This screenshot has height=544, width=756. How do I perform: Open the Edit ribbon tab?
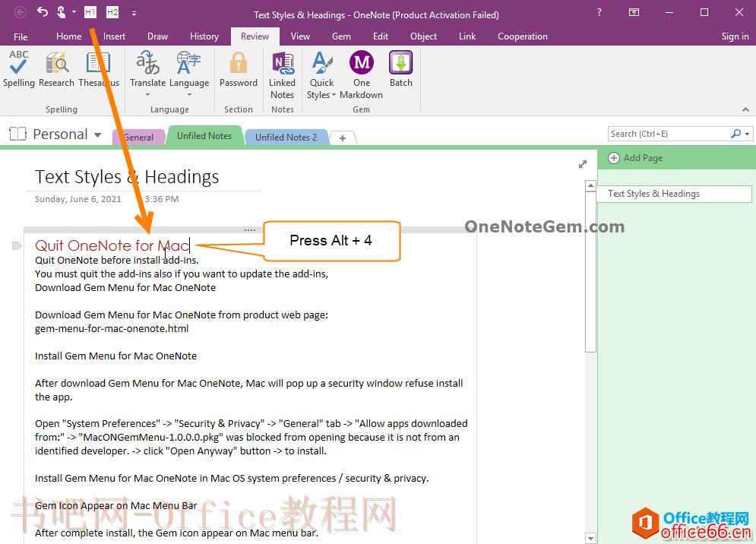click(x=381, y=36)
